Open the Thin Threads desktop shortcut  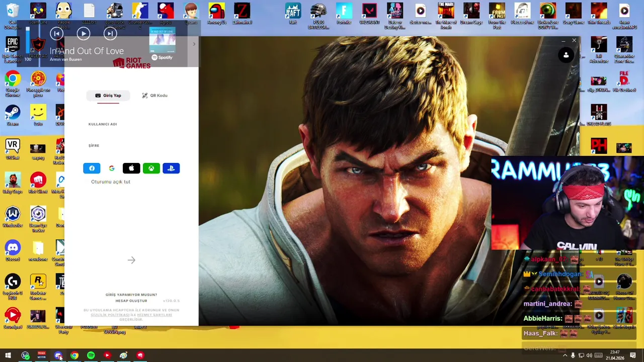pos(599,14)
